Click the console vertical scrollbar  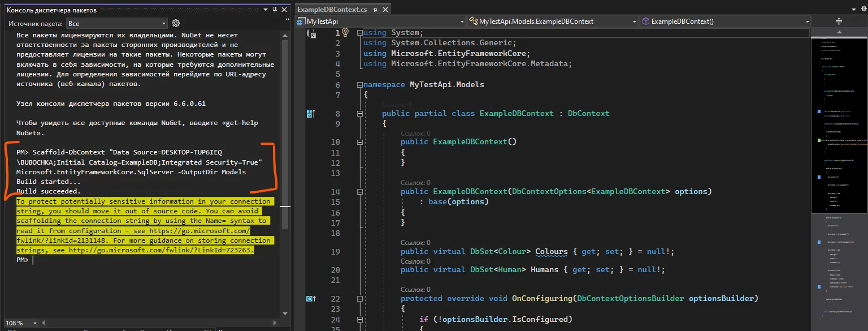coord(285,175)
